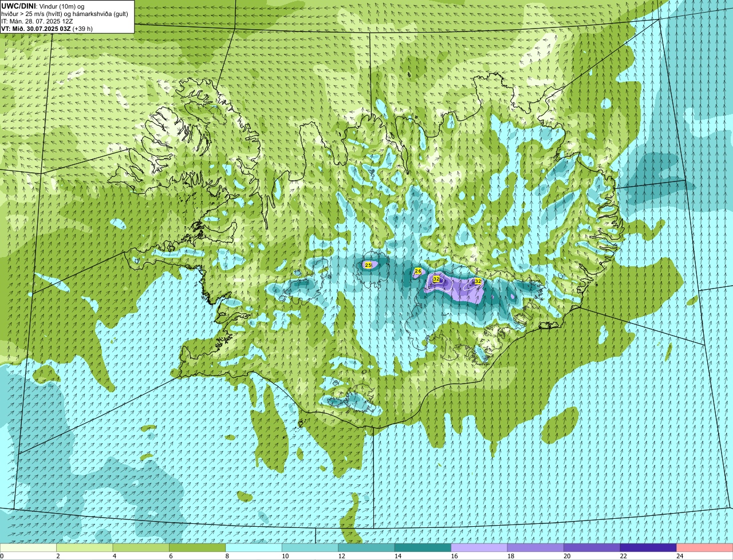The image size is (733, 560).
Task: Click the legend value '12'
Action: (341, 556)
